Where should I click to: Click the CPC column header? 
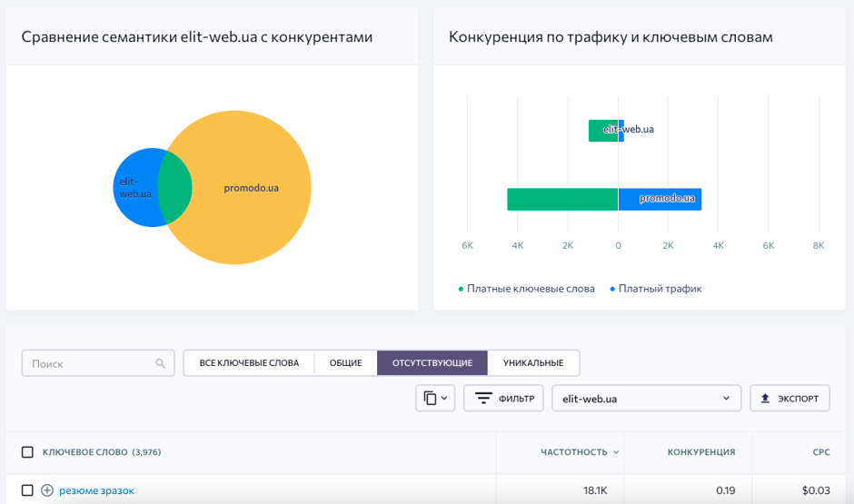[820, 451]
